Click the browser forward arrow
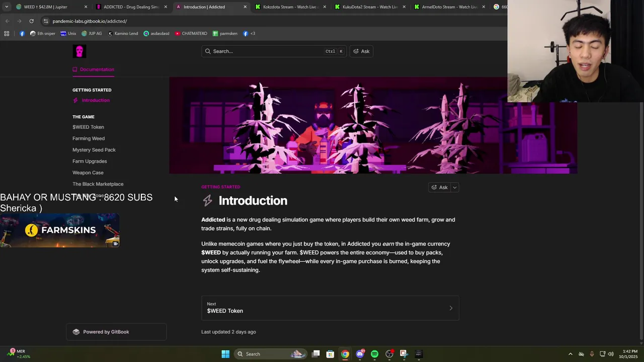 pyautogui.click(x=19, y=21)
